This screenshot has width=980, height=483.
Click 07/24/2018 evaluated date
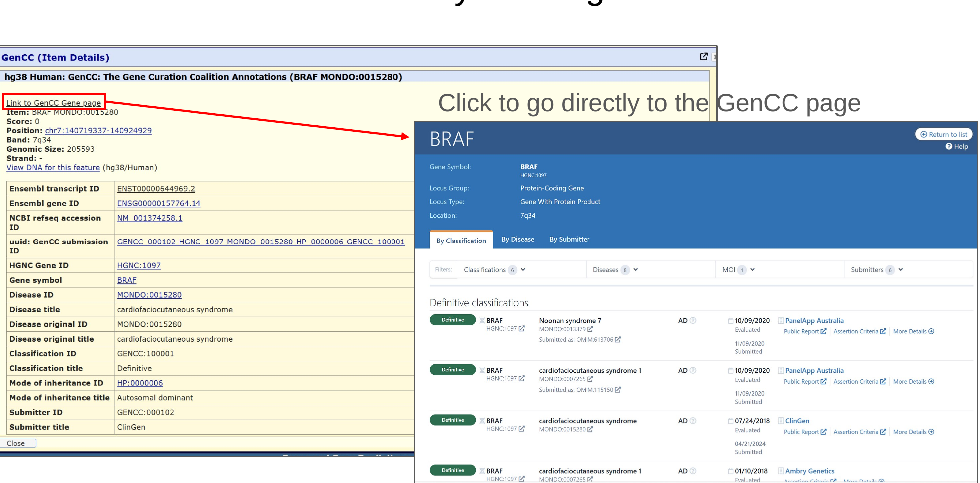point(752,421)
